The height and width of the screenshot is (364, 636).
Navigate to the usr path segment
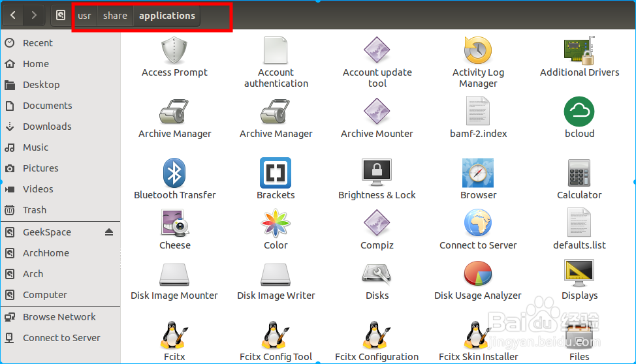pos(84,16)
